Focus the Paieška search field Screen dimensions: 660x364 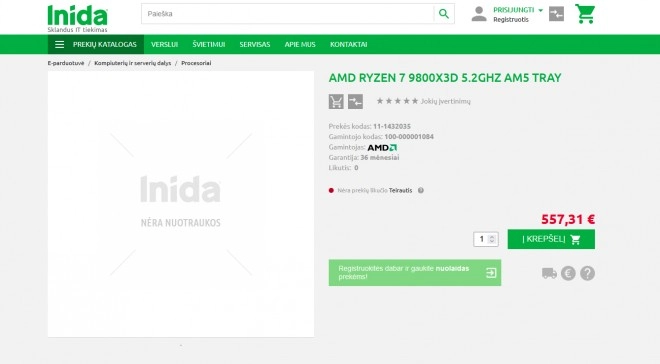point(288,14)
